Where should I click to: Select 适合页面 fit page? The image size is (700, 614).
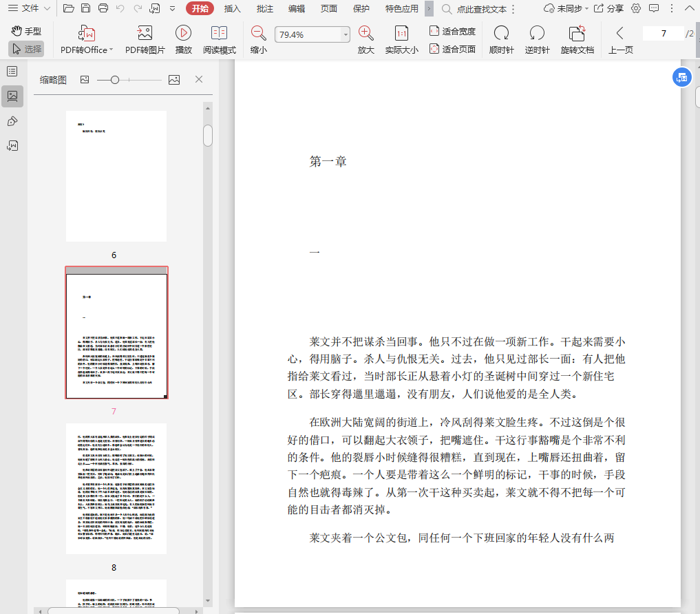click(x=453, y=49)
